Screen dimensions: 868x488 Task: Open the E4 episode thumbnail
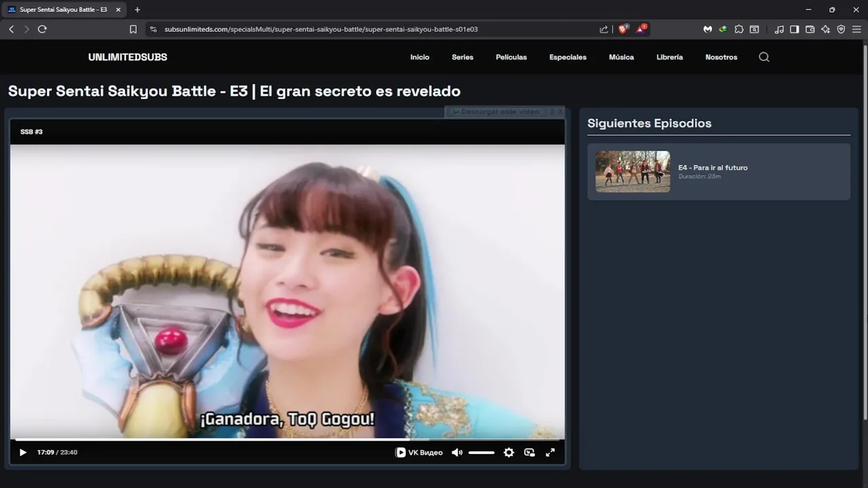633,171
